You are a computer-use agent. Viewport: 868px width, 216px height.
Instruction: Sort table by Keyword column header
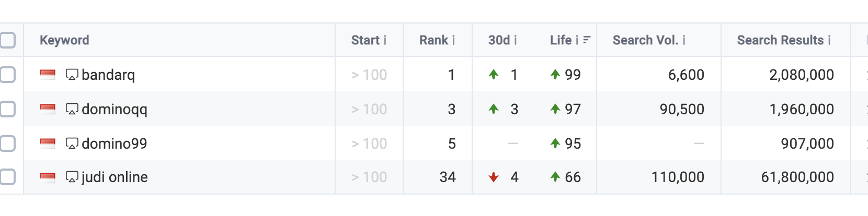coord(64,40)
